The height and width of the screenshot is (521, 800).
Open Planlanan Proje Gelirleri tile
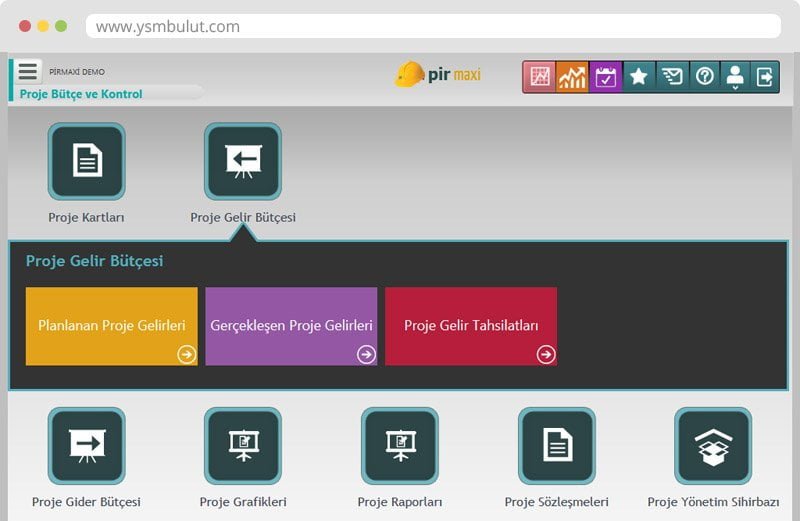click(x=112, y=326)
